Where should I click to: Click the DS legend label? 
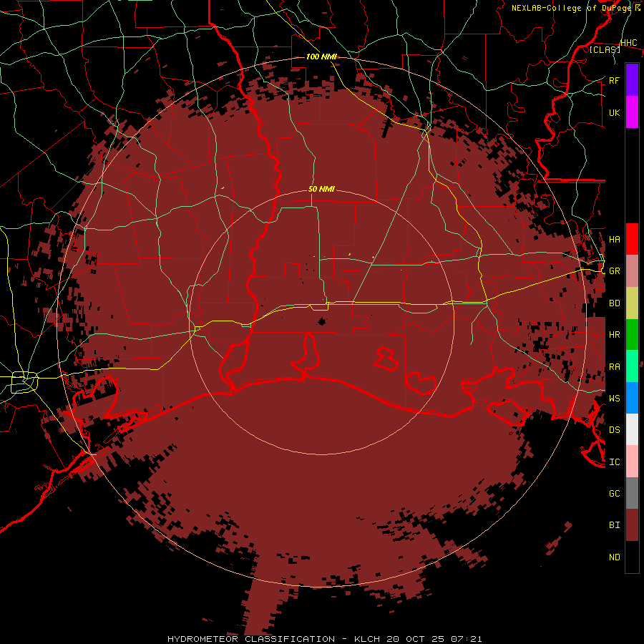pos(614,430)
